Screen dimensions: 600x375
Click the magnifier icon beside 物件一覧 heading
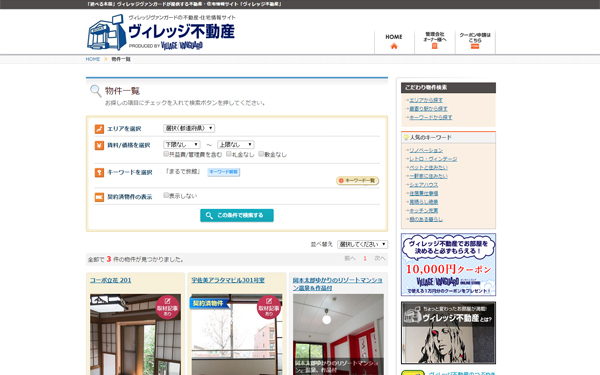coord(95,91)
